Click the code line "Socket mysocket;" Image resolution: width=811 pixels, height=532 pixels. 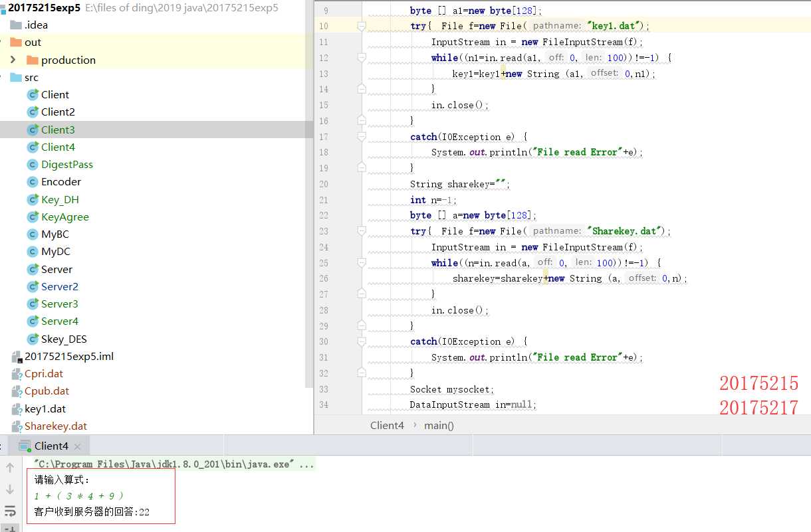pyautogui.click(x=452, y=389)
